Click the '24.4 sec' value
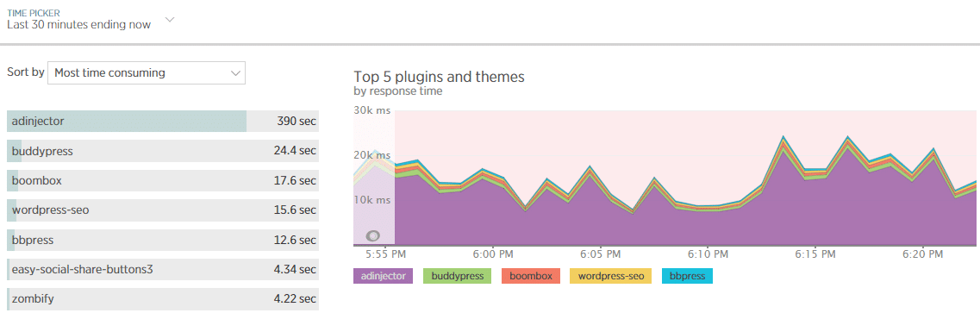This screenshot has width=980, height=313. (295, 151)
